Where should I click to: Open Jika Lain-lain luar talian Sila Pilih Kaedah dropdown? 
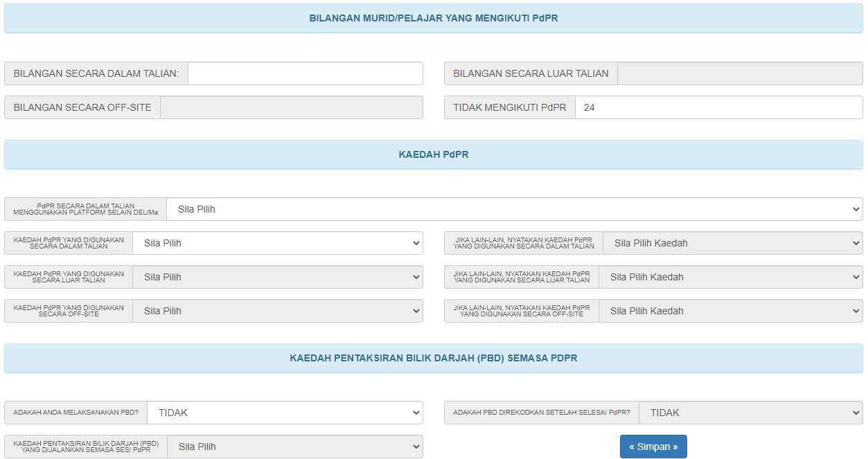(730, 277)
